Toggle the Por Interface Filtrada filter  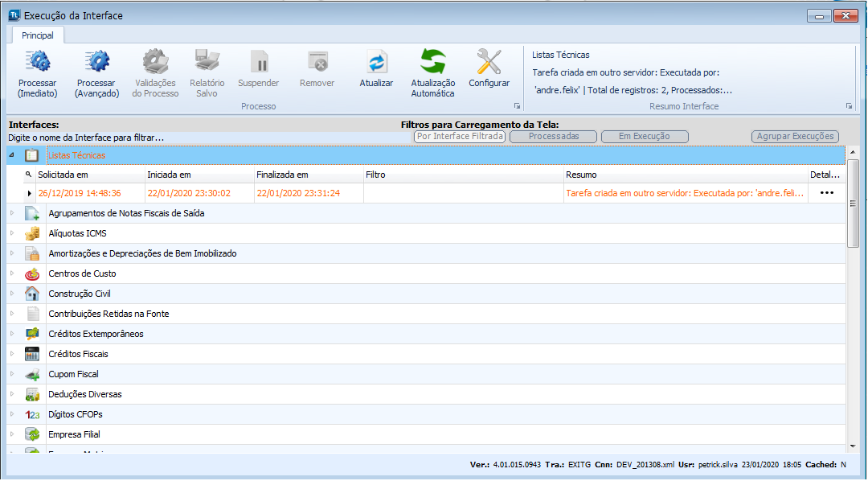[460, 137]
